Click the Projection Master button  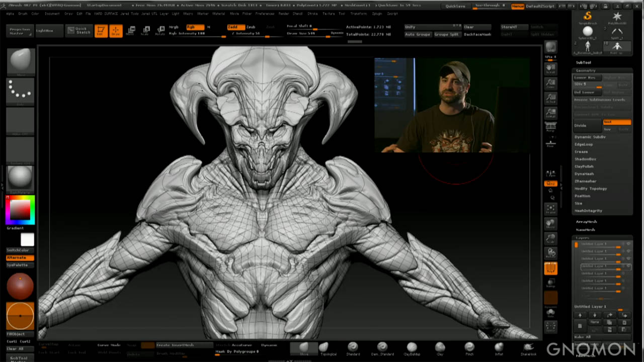pos(20,31)
